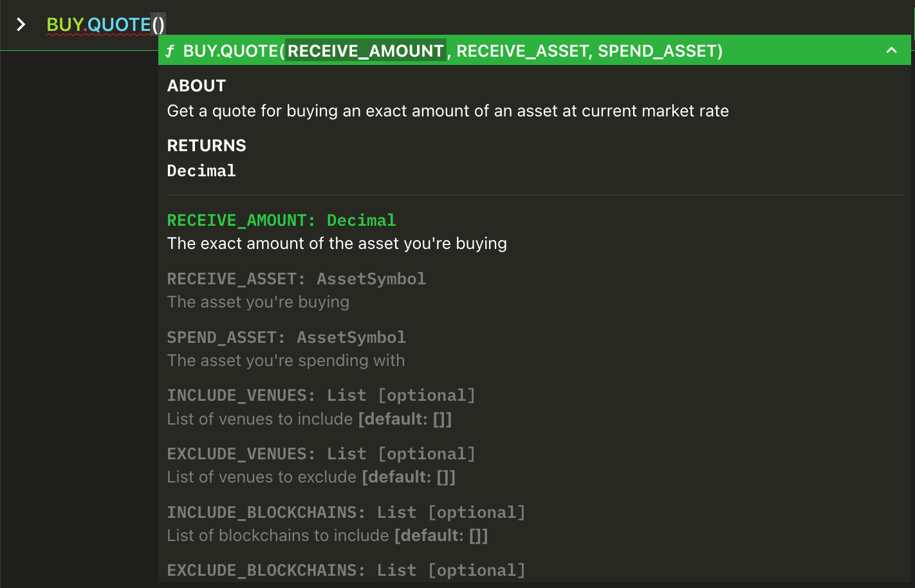Click the BUY keyword in the command line

(x=65, y=24)
